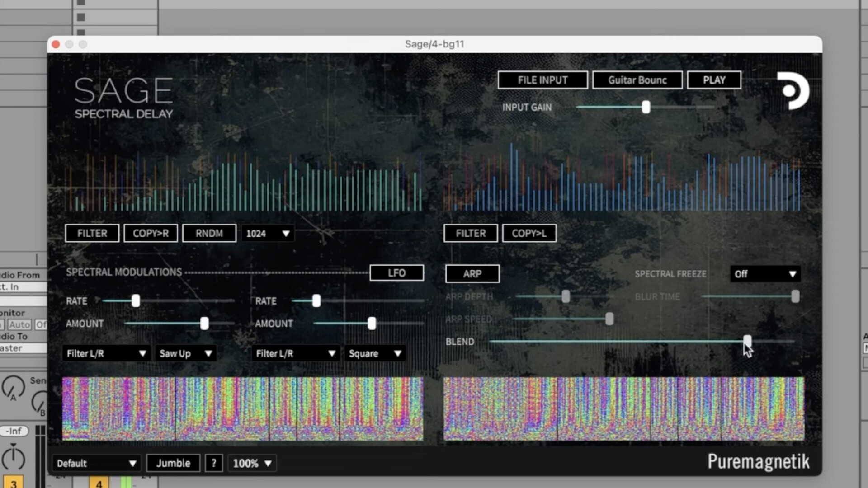Open the SPECTRAL FREEZE Off dropdown
This screenshot has width=868, height=488.
pos(765,274)
